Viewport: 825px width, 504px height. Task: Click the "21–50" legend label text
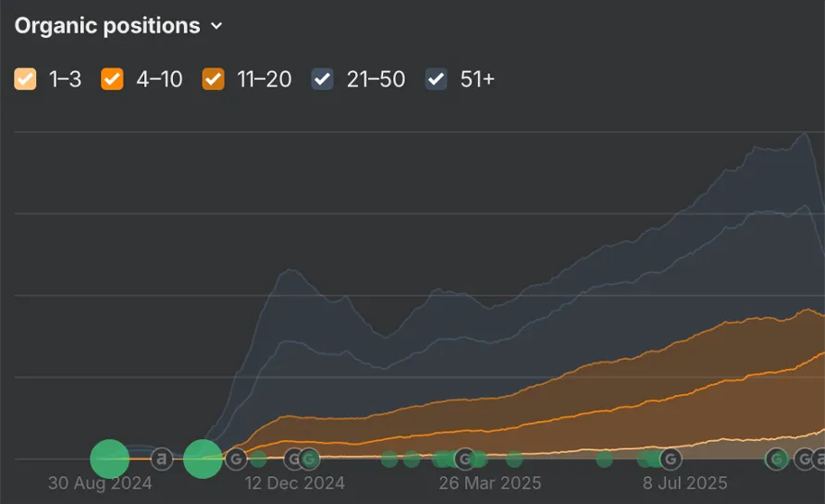pyautogui.click(x=376, y=80)
